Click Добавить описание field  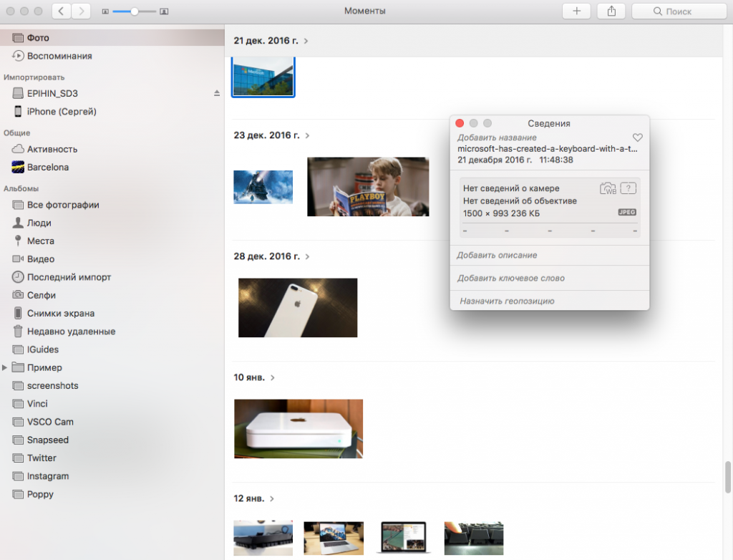point(497,255)
